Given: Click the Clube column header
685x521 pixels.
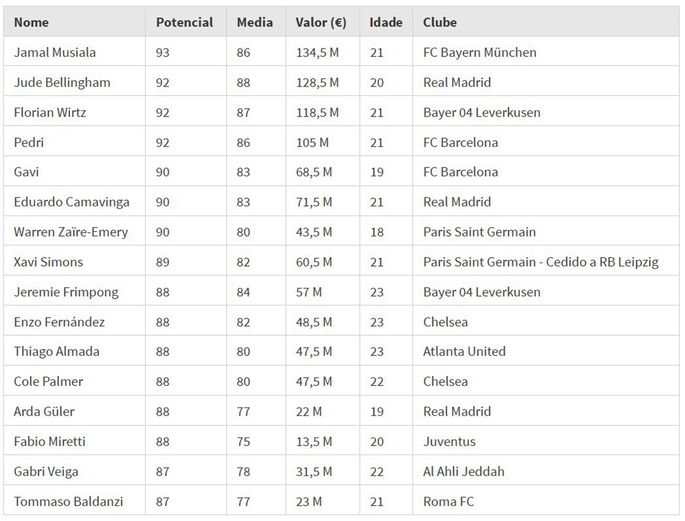Looking at the screenshot, I should (440, 22).
